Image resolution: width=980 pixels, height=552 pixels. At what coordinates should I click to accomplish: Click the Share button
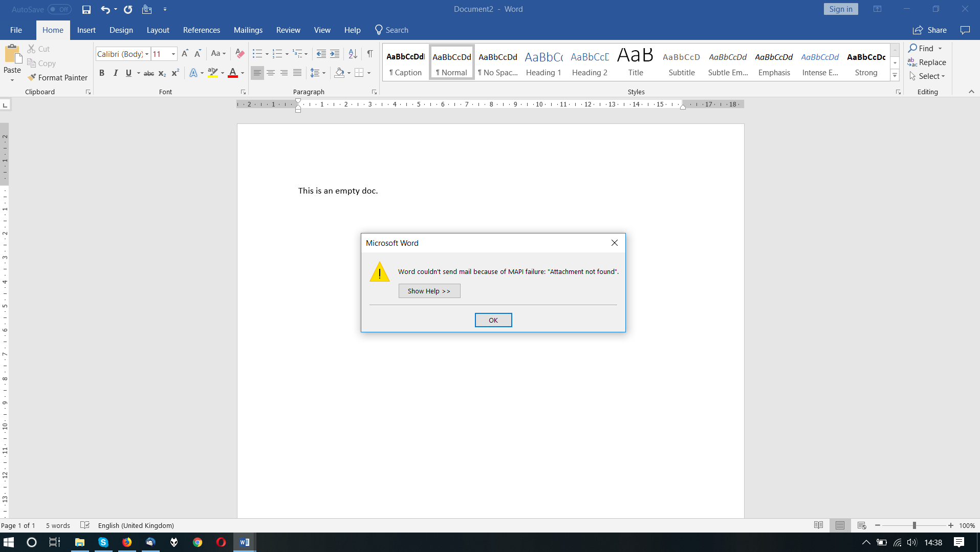pos(930,30)
